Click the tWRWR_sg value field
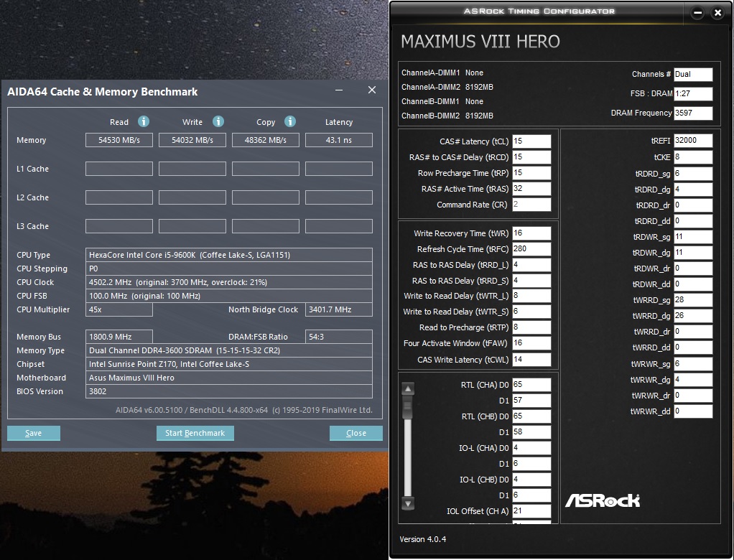 click(693, 363)
